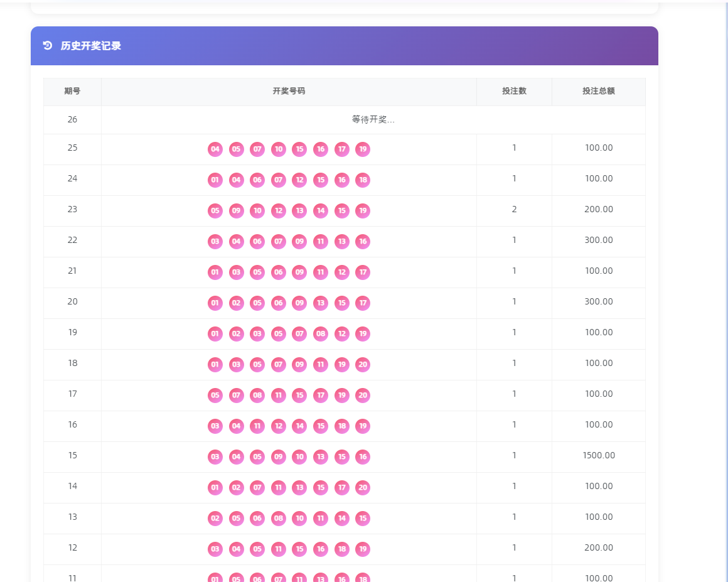Click ball 09 in draw 15 row
Viewport: 728px width, 582px height.
click(x=278, y=457)
